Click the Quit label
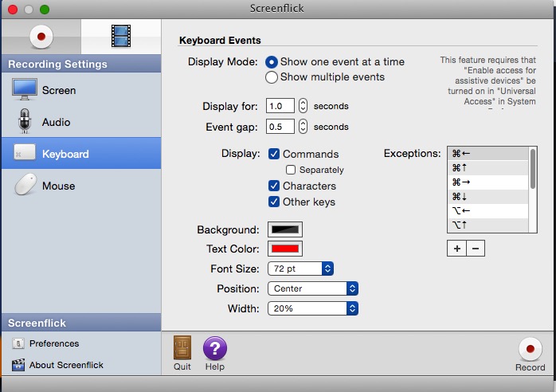This screenshot has height=392, width=556. point(182,367)
